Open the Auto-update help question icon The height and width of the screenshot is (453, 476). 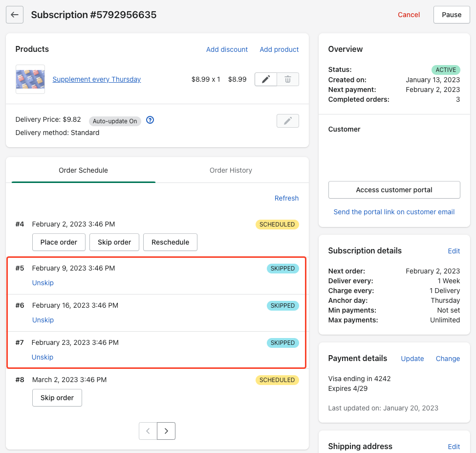[150, 120]
